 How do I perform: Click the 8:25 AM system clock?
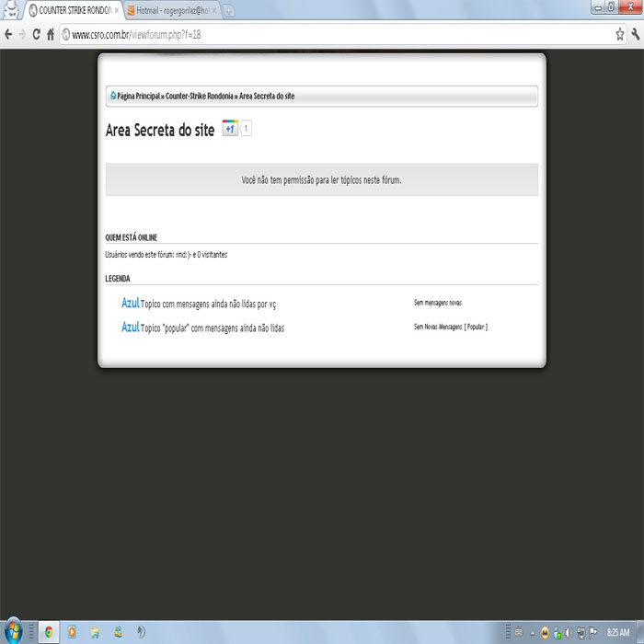(x=618, y=633)
